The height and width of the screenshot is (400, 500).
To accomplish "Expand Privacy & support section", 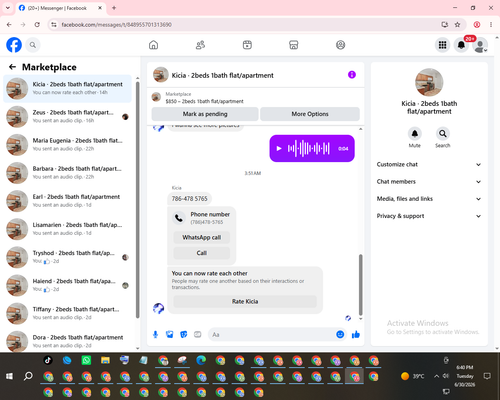I will point(429,216).
